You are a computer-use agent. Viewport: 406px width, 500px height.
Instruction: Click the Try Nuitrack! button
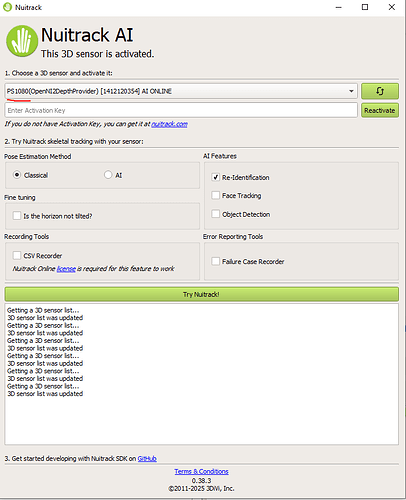(201, 294)
